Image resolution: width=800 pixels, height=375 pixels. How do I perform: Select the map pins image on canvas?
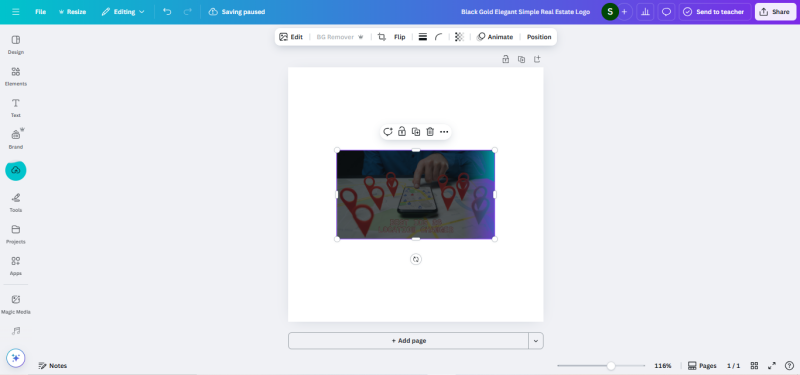pyautogui.click(x=416, y=194)
